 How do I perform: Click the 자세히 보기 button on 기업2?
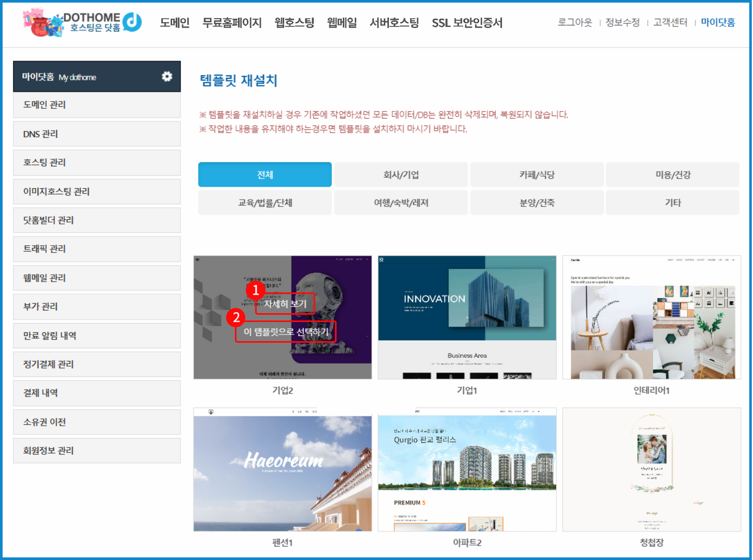click(x=285, y=304)
